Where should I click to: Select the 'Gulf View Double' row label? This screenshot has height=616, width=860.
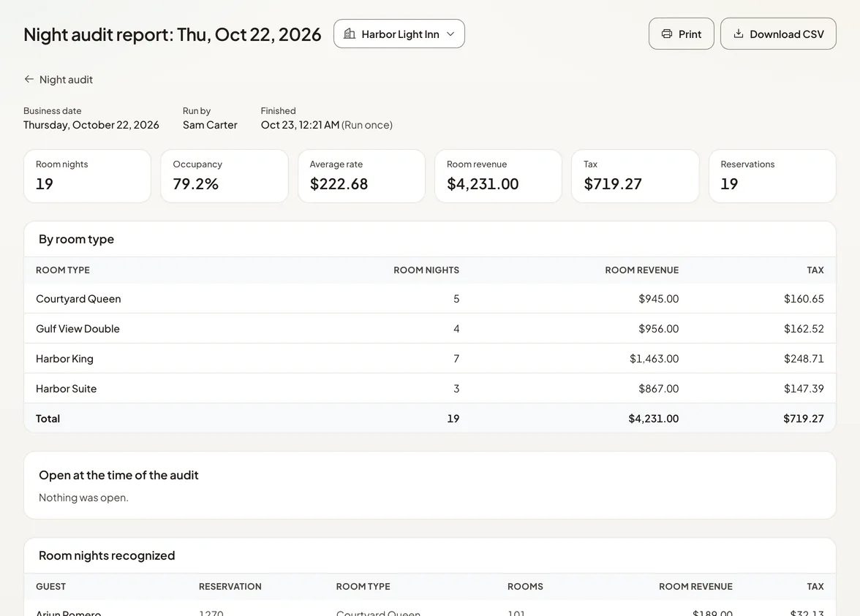point(78,329)
